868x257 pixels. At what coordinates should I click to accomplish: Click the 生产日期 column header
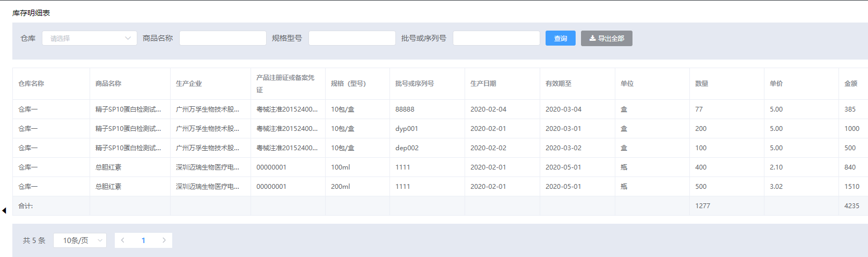pos(483,84)
